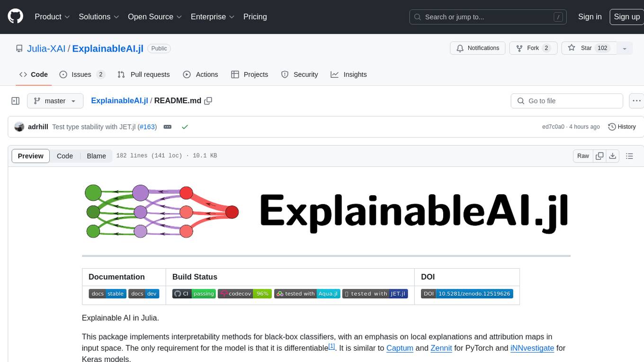644x362 pixels.
Task: Click the ExplainableAI.jl logo image
Action: pos(326,211)
